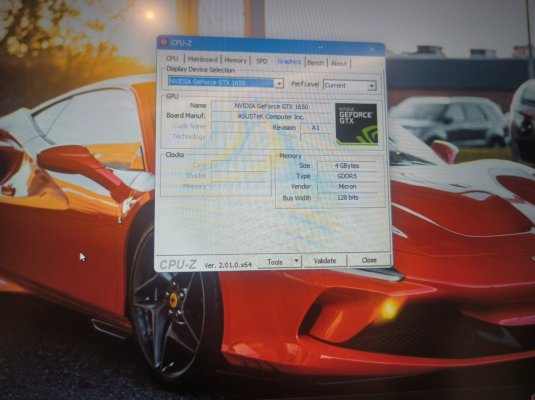Click the GDDR5 memory type value
Screen dimensions: 535x400
coord(347,176)
